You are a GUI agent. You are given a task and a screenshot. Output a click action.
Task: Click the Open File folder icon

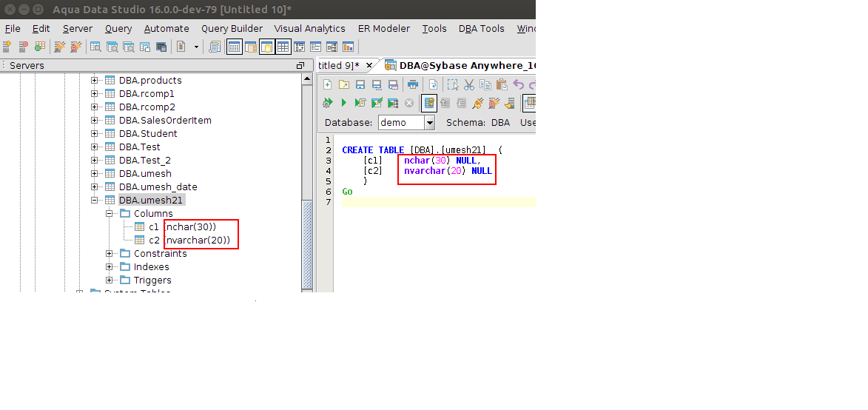pos(344,84)
